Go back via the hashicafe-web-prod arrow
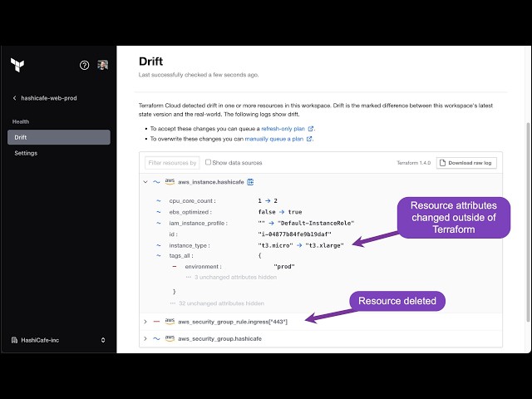The height and width of the screenshot is (399, 532). [14, 98]
